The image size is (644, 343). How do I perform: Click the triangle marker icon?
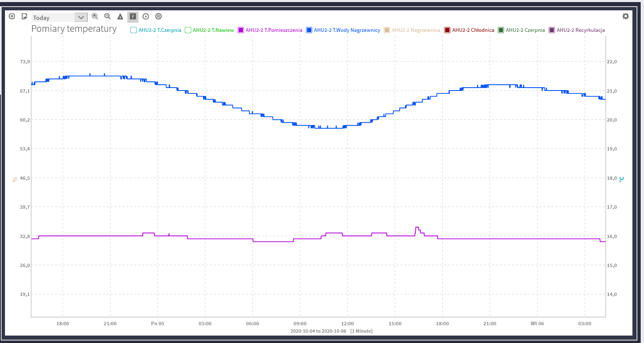click(x=120, y=17)
